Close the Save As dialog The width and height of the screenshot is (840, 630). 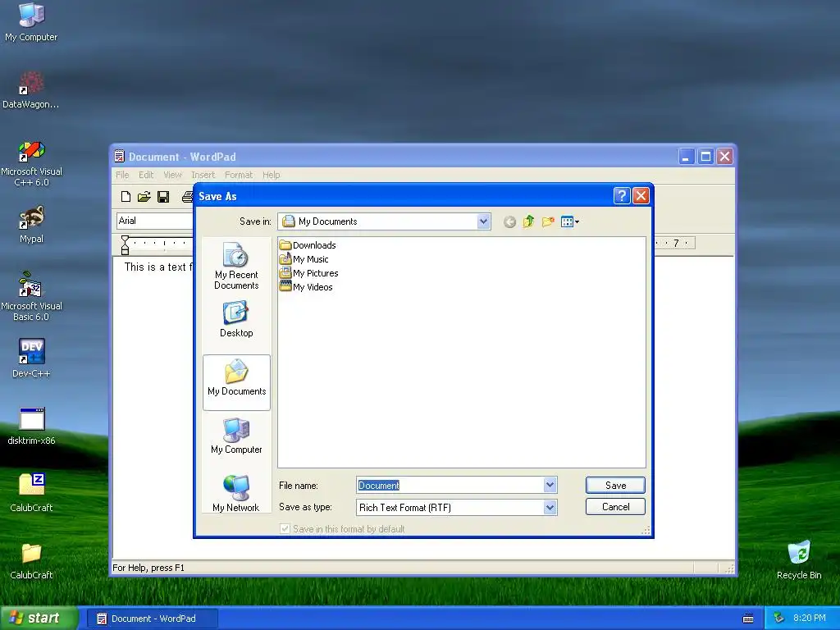[641, 195]
